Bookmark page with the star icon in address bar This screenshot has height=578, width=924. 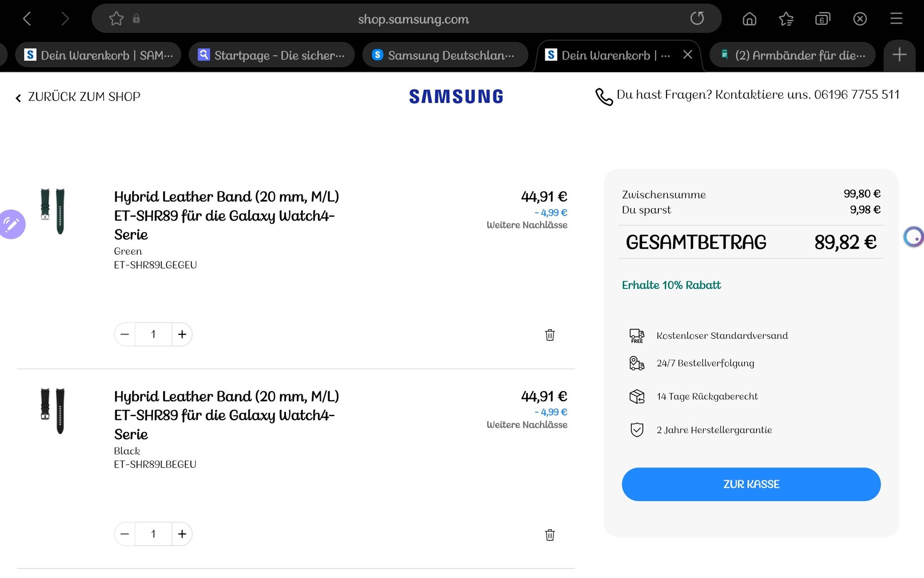[x=116, y=19]
